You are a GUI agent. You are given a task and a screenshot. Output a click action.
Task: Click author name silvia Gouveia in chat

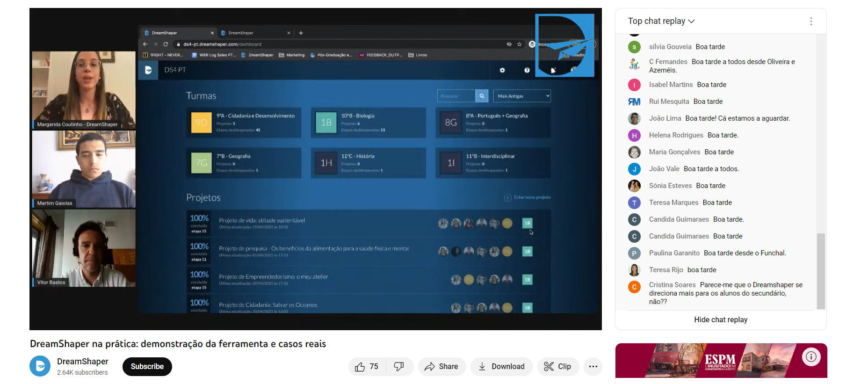click(x=670, y=47)
